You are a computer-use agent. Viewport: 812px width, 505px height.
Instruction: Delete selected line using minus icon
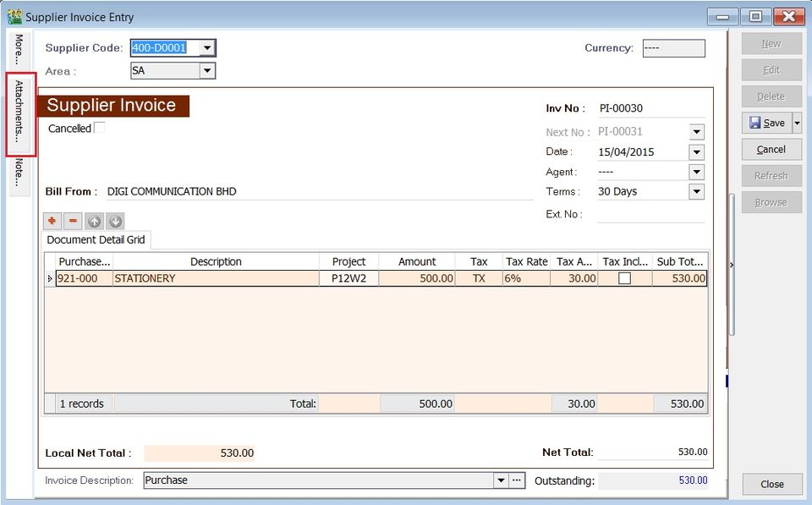[72, 222]
